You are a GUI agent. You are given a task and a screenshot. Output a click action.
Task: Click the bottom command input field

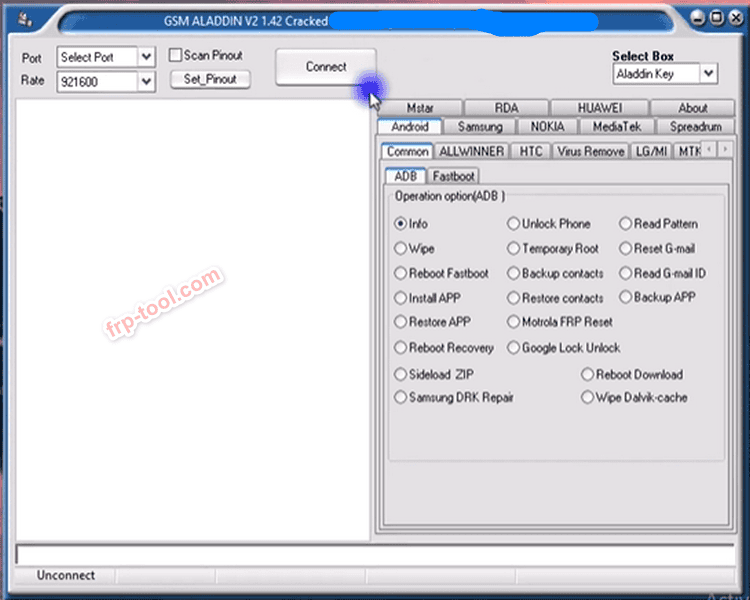pos(375,554)
